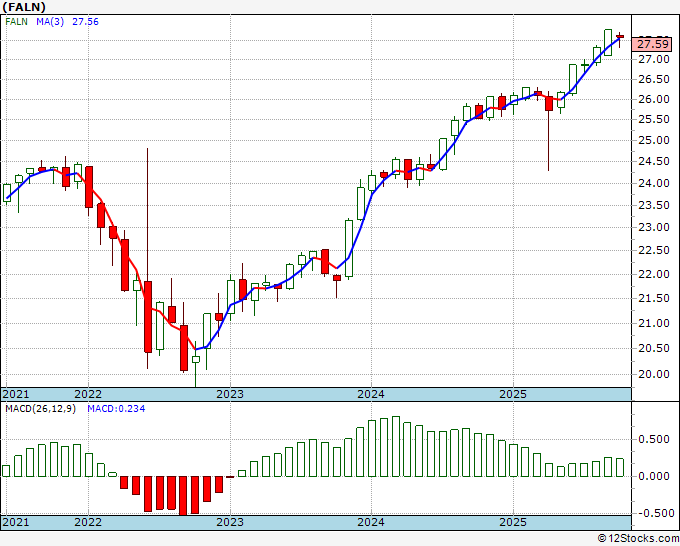Click the 20.00 price axis label

pos(654,374)
